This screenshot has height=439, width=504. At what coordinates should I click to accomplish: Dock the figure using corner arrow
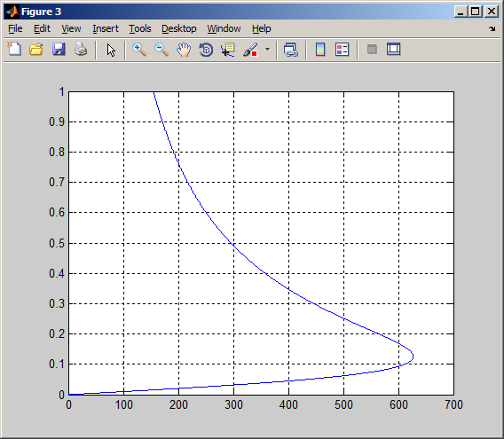click(492, 28)
